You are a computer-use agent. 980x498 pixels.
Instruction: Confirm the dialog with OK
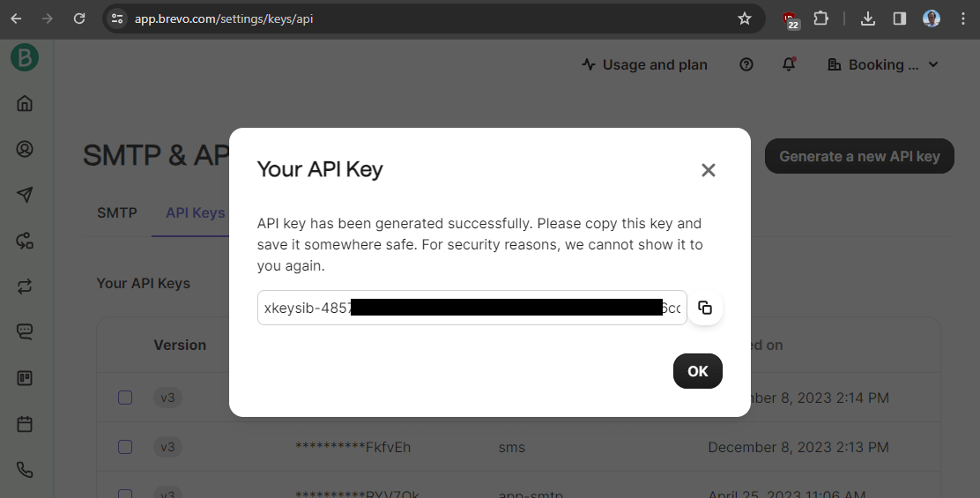click(x=697, y=371)
